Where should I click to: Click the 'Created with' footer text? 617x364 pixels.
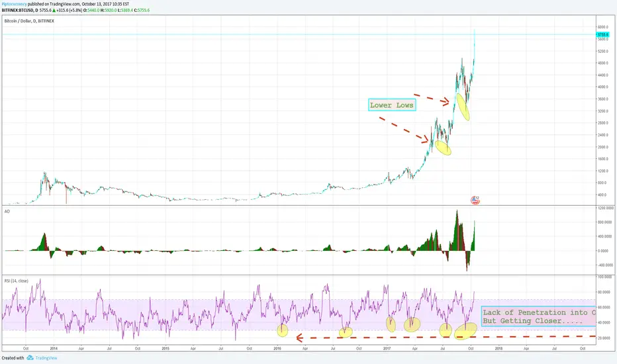(13, 357)
